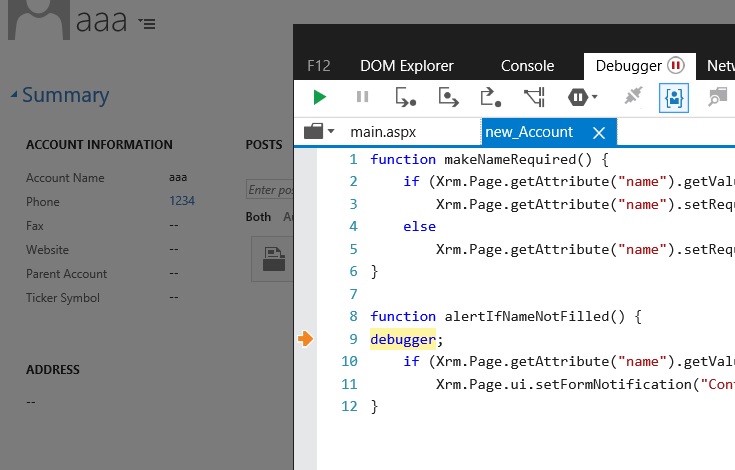This screenshot has width=735, height=470.
Task: Click the Enter post text field
Action: (x=270, y=190)
